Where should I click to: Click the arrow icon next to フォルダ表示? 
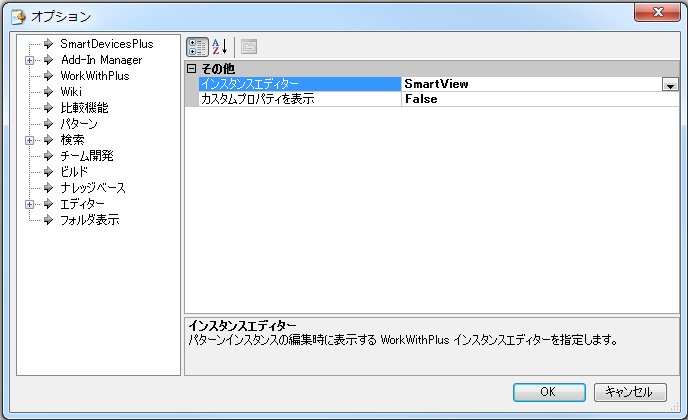tap(47, 220)
